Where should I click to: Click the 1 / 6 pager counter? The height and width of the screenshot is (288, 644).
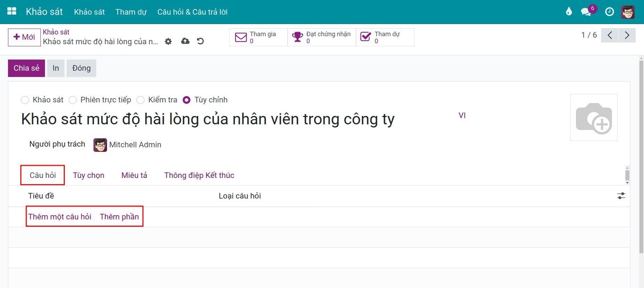click(x=589, y=35)
